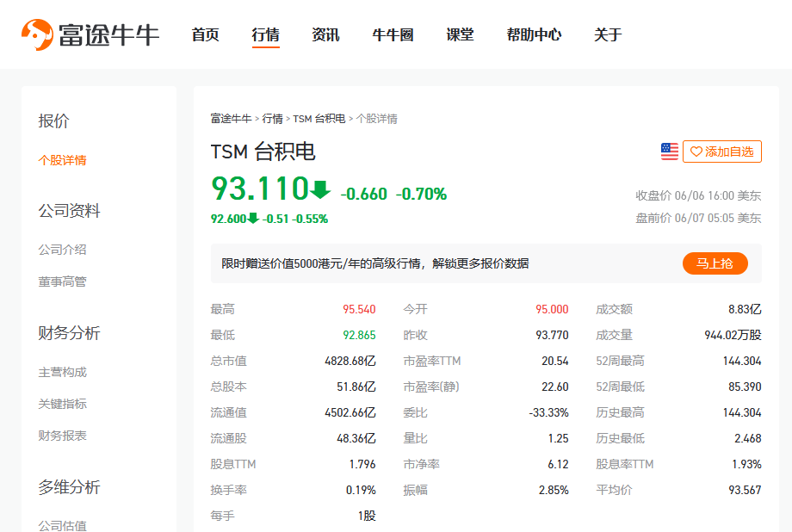Switch to the 行情 menu tab

pyautogui.click(x=264, y=34)
